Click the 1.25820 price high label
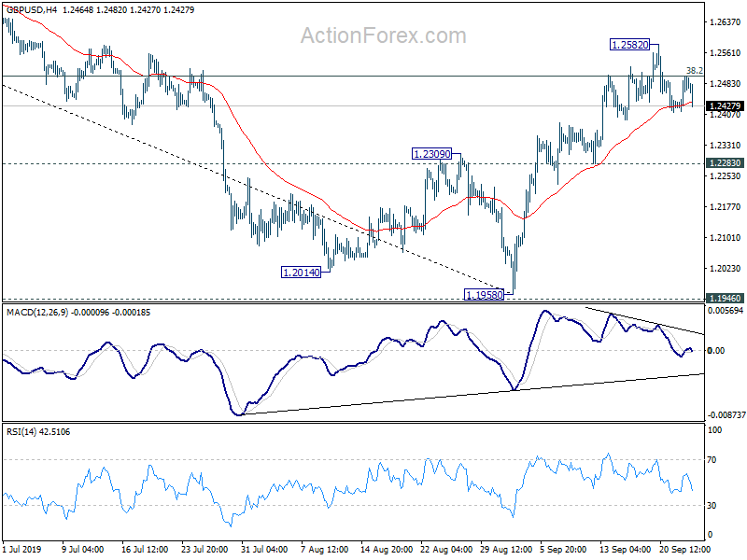Viewport: 747px width, 560px height. pos(629,45)
